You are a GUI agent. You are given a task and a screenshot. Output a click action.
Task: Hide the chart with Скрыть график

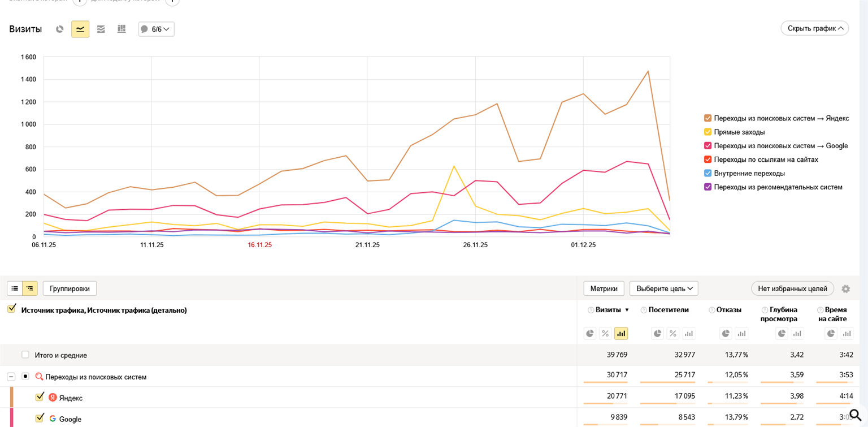point(814,28)
